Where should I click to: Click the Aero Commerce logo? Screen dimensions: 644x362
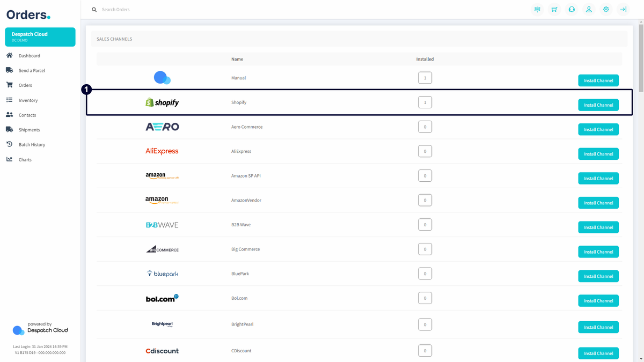pyautogui.click(x=162, y=127)
